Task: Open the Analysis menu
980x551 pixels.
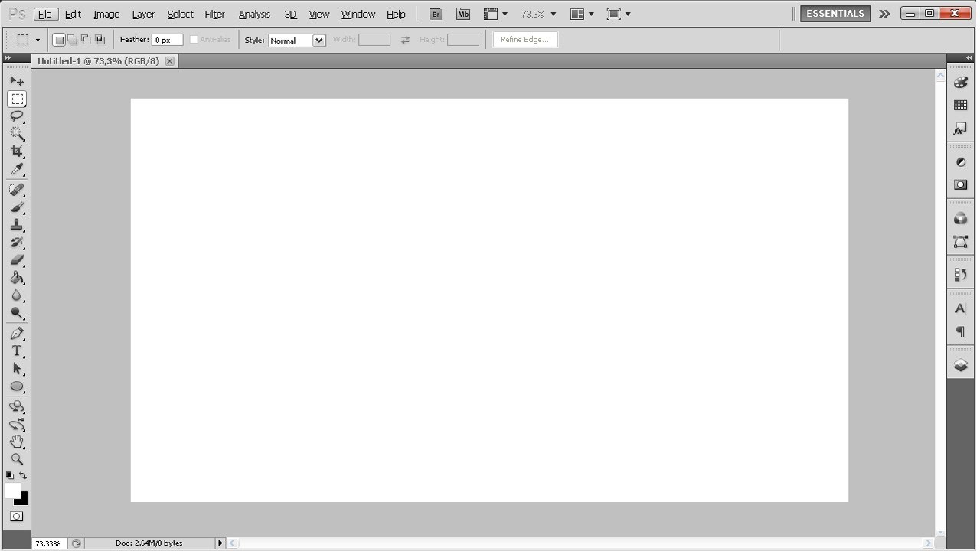Action: [x=254, y=15]
